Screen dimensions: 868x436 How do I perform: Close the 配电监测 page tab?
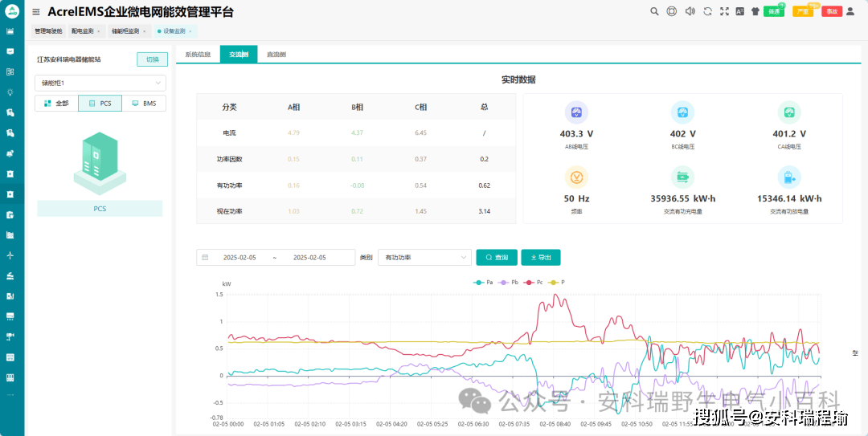99,31
